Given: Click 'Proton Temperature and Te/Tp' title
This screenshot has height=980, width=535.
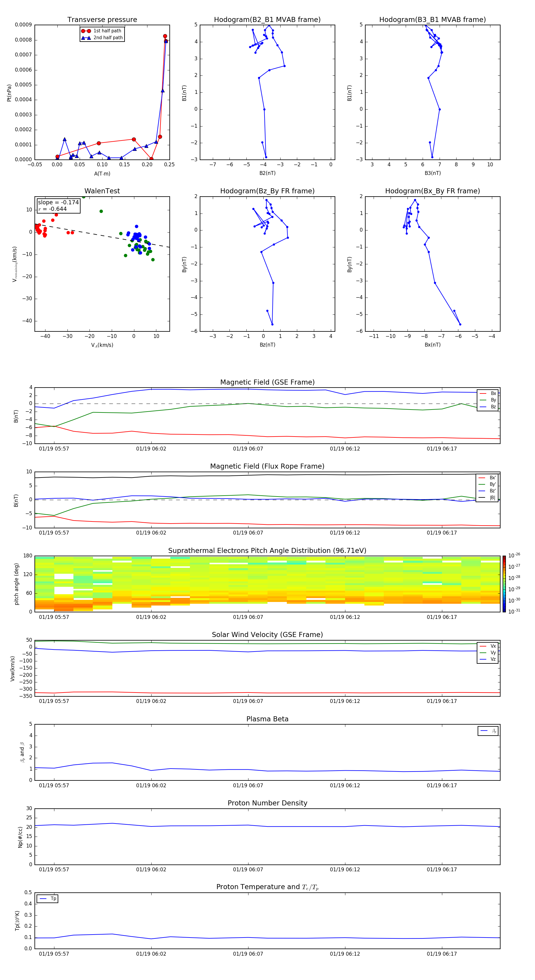Looking at the screenshot, I should tap(267, 888).
